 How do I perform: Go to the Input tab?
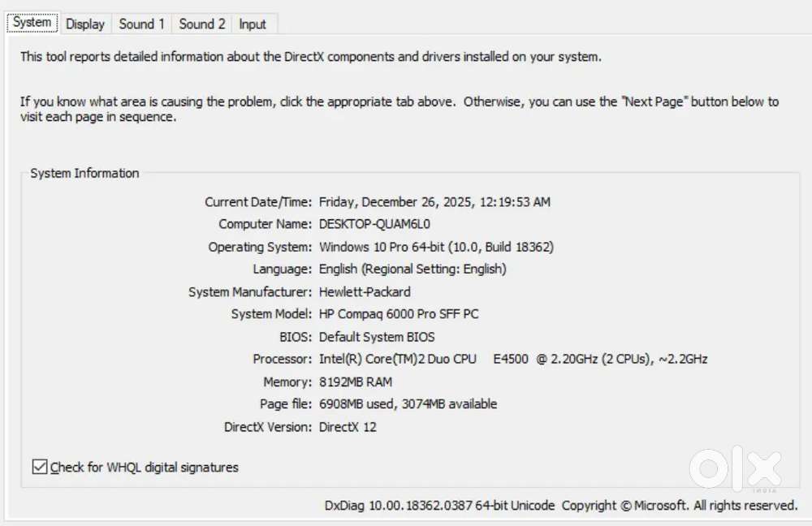pos(253,24)
